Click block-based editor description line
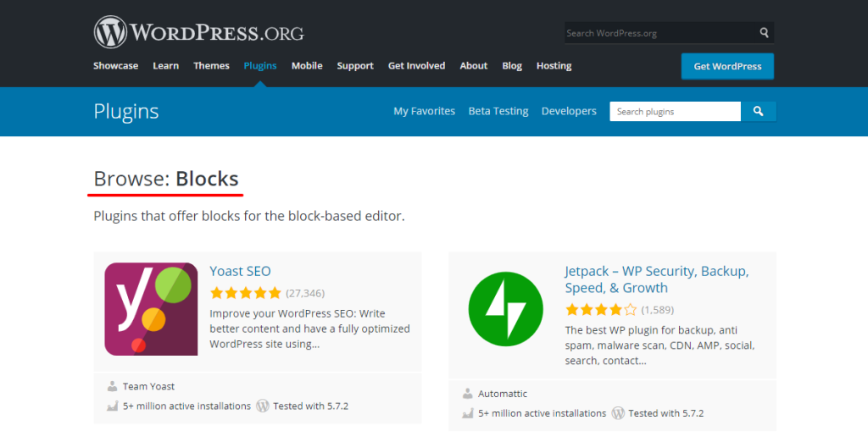This screenshot has height=442, width=868. point(249,216)
